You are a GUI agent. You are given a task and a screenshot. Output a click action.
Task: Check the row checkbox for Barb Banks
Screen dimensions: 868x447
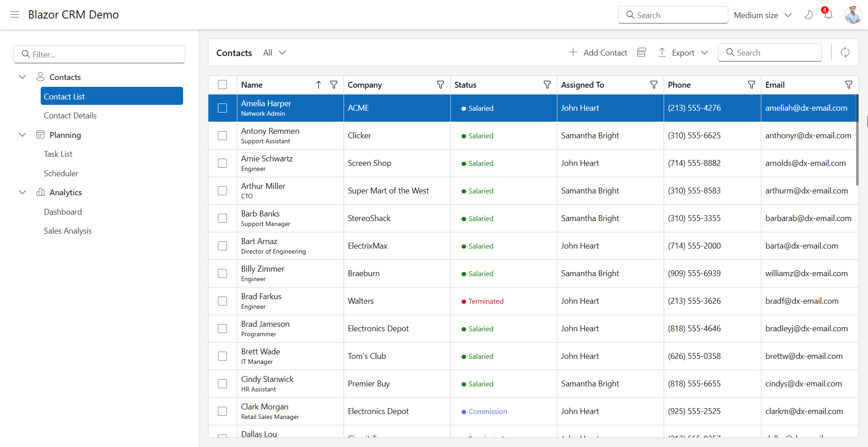coord(222,218)
